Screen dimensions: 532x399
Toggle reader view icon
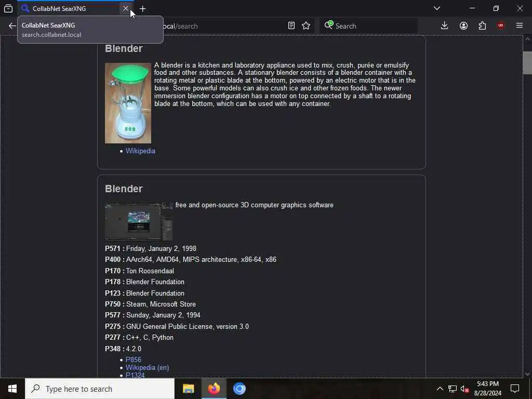click(291, 26)
